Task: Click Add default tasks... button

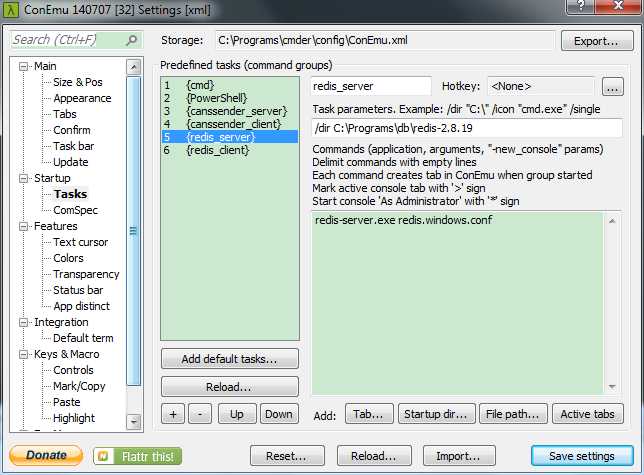Action: tap(230, 359)
